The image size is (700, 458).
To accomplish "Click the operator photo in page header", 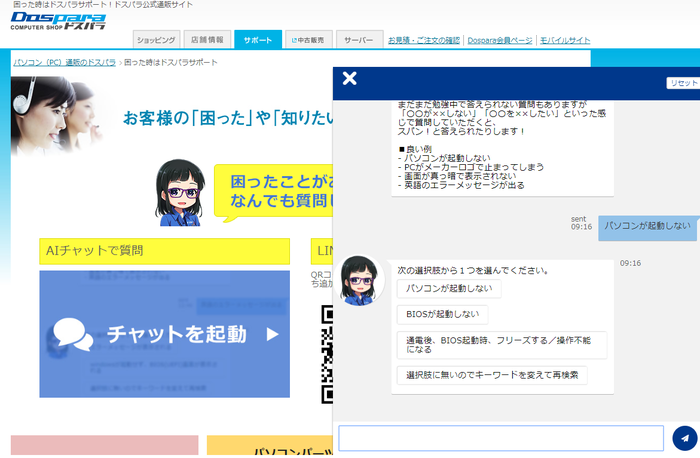I will click(x=56, y=116).
